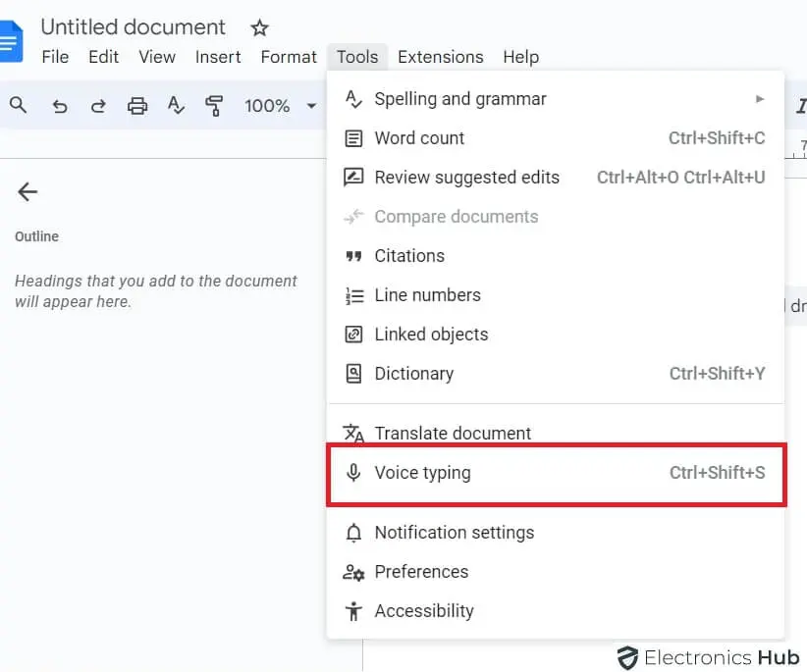Viewport: 807px width, 672px height.
Task: Close the Tools menu
Action: (x=357, y=57)
